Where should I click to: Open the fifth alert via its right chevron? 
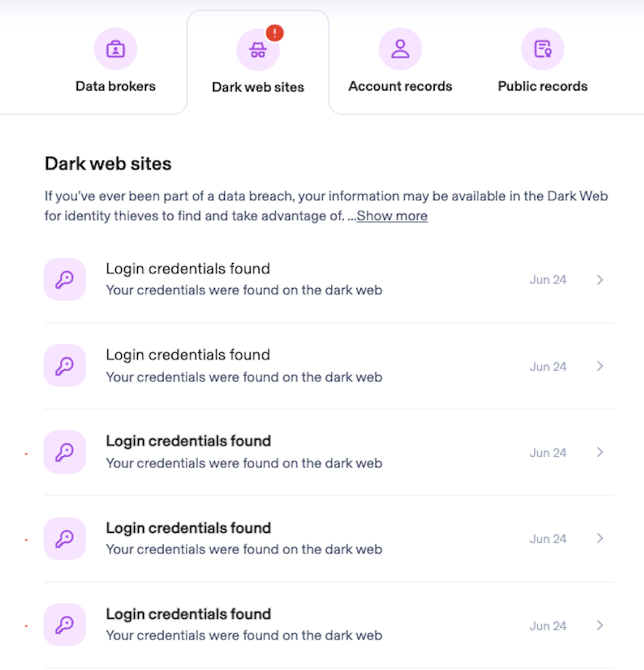(x=600, y=625)
